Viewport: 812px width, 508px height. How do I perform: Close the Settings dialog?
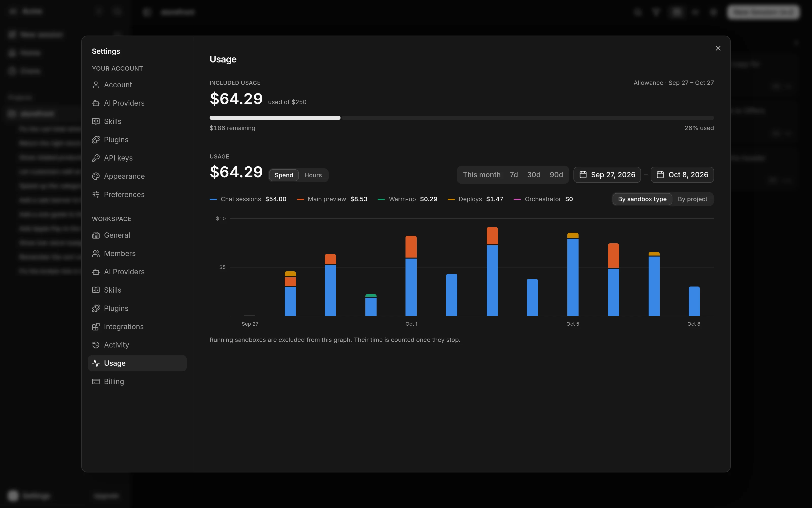coord(718,48)
